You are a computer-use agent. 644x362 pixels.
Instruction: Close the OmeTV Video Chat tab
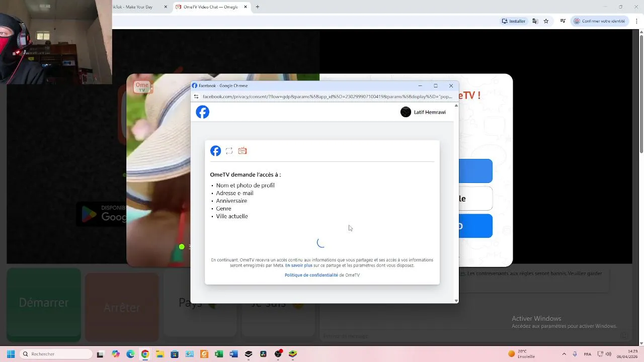pyautogui.click(x=246, y=7)
